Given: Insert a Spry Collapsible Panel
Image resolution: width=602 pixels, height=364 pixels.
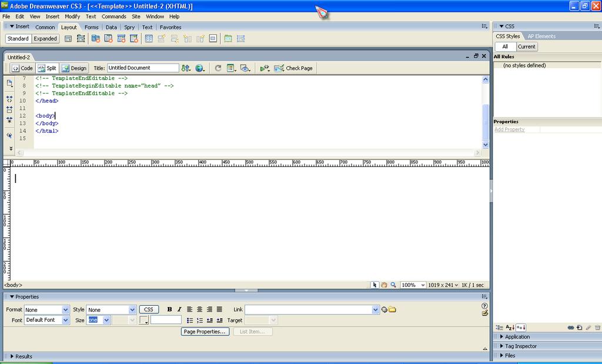Looking at the screenshot, I should coord(133,39).
